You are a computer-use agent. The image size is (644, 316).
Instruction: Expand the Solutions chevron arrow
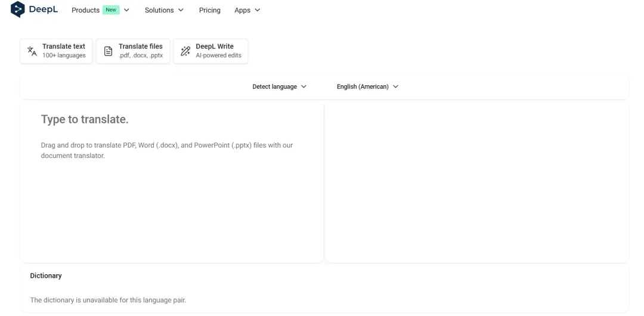point(181,10)
